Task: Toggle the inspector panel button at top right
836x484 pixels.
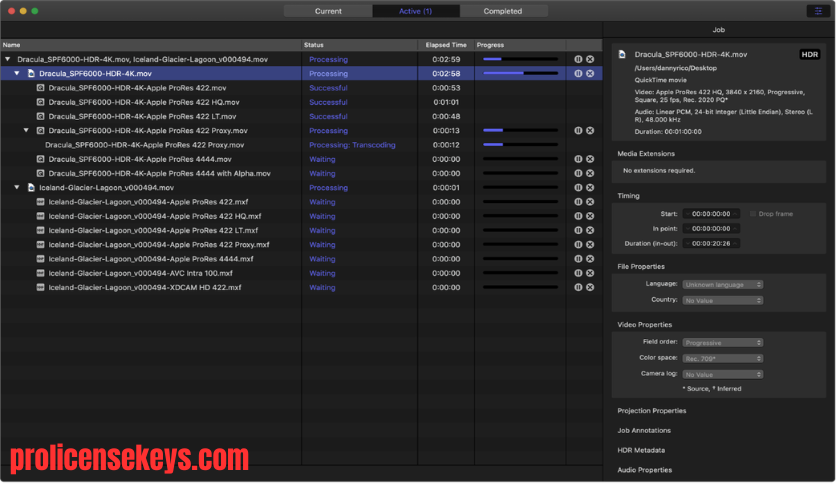Action: click(818, 11)
